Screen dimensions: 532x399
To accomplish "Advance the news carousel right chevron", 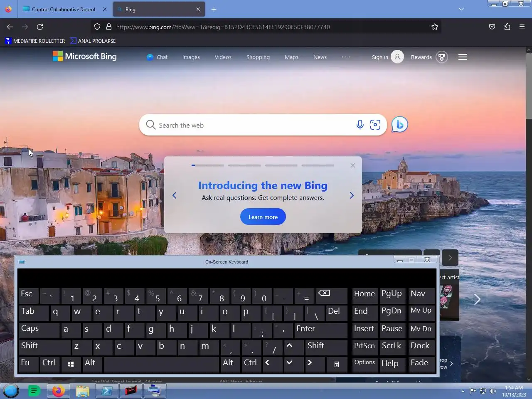I will click(x=477, y=299).
